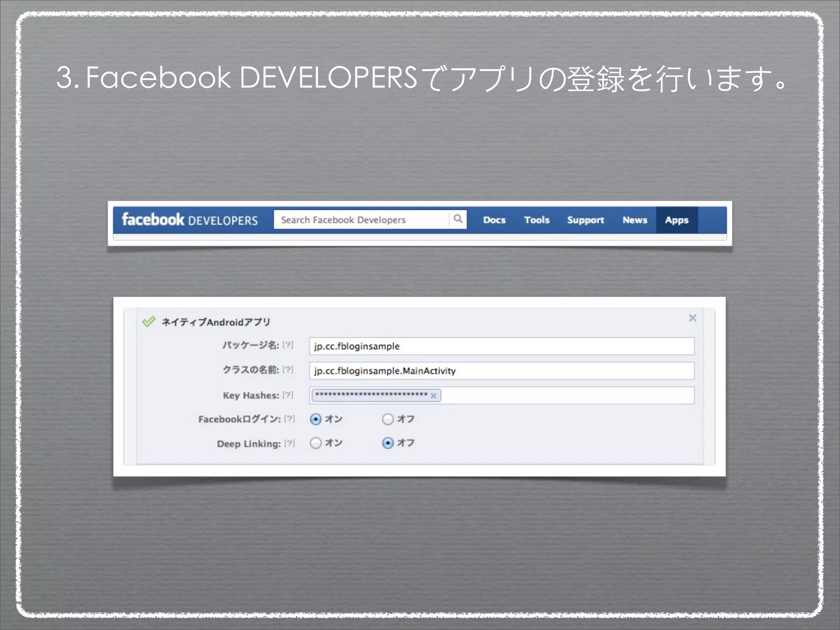Click the Key Hashes: label
This screenshot has height=630, width=840.
(x=251, y=395)
